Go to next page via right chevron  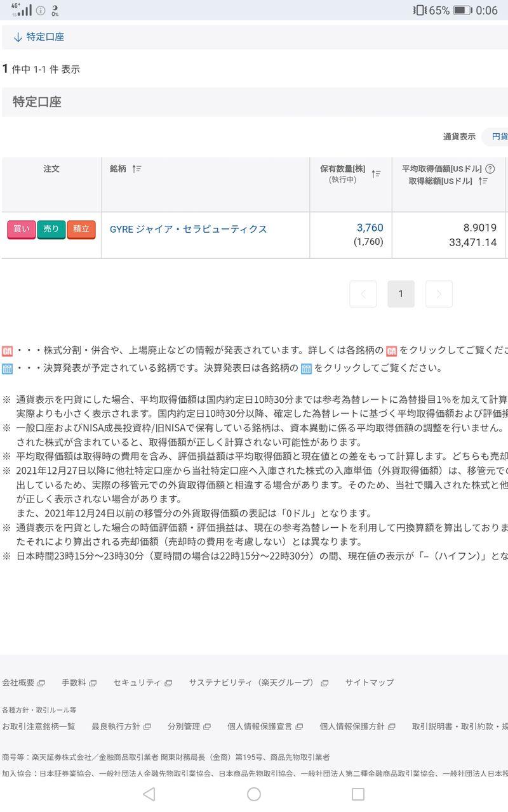click(439, 293)
